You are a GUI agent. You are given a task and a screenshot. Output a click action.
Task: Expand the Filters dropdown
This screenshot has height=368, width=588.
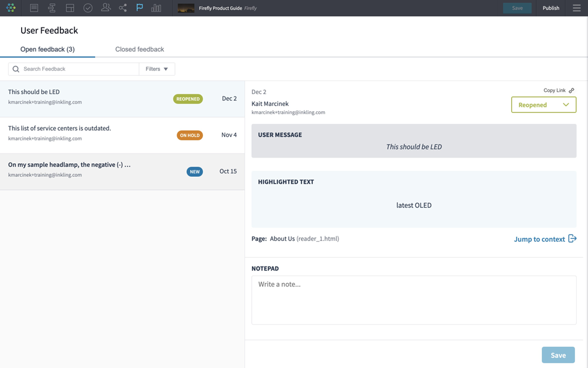pyautogui.click(x=157, y=69)
